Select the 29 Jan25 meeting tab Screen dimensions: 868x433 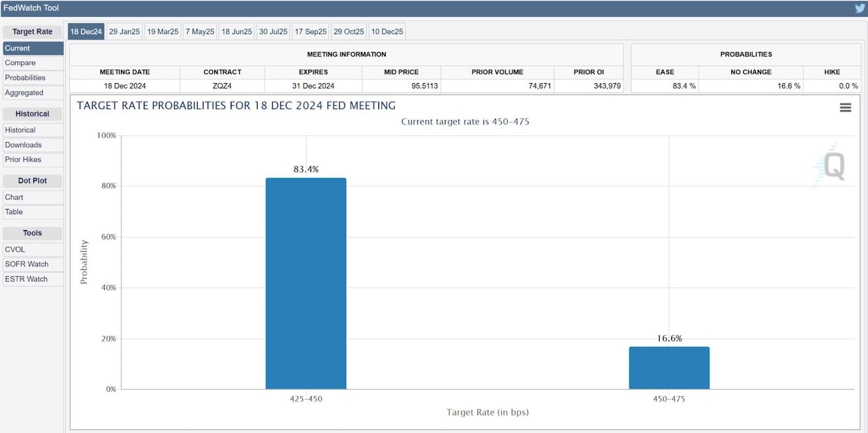(124, 31)
